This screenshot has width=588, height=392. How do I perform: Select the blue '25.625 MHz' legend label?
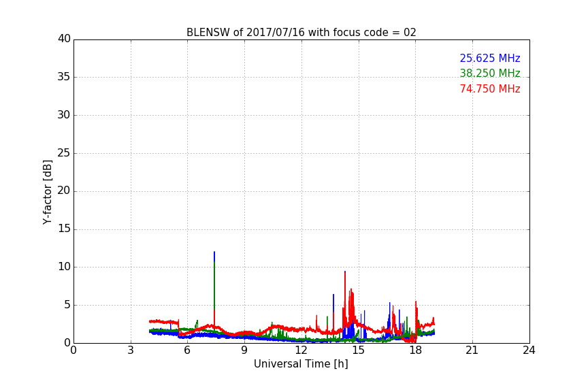pyautogui.click(x=490, y=58)
